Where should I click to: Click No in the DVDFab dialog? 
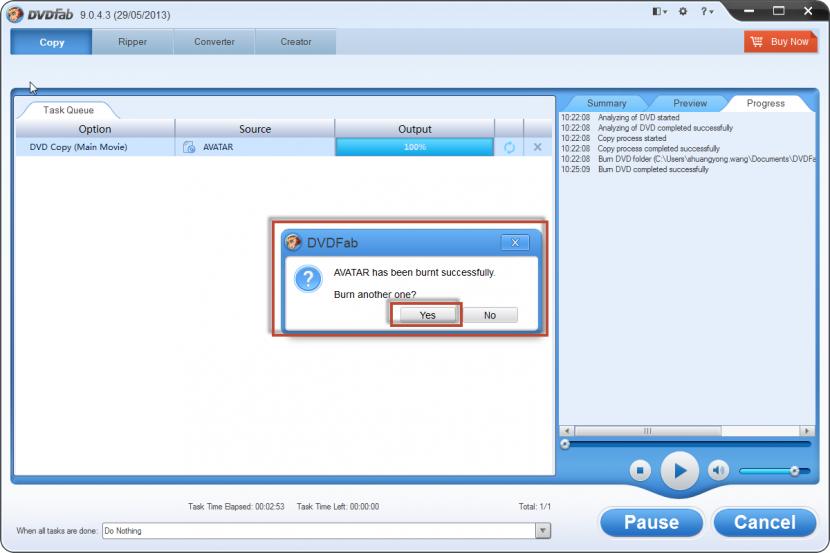(490, 315)
